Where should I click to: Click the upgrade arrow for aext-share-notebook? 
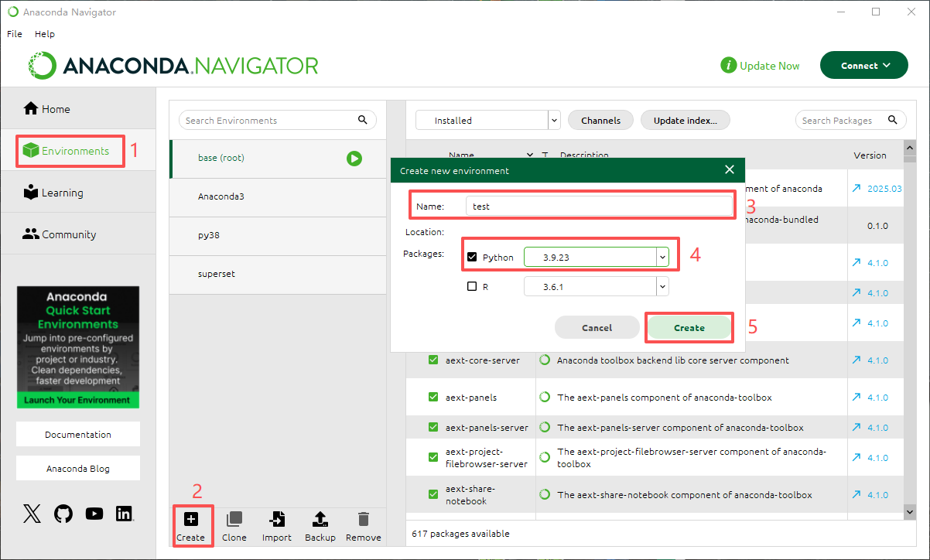[856, 495]
